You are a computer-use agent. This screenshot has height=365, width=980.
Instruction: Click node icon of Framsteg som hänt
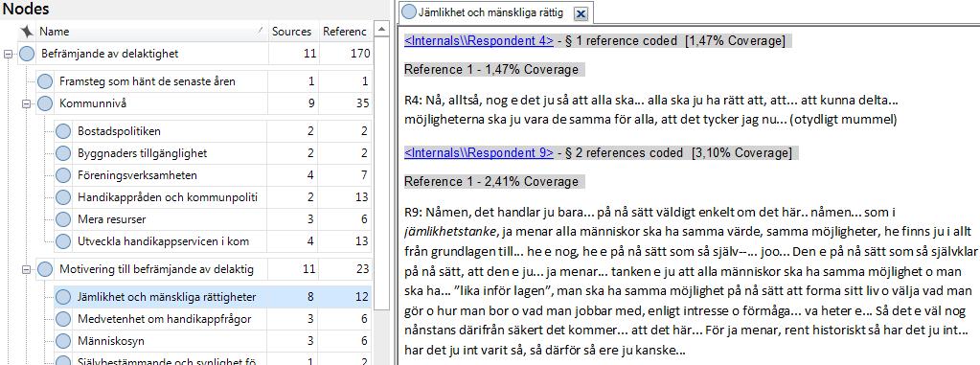click(44, 81)
